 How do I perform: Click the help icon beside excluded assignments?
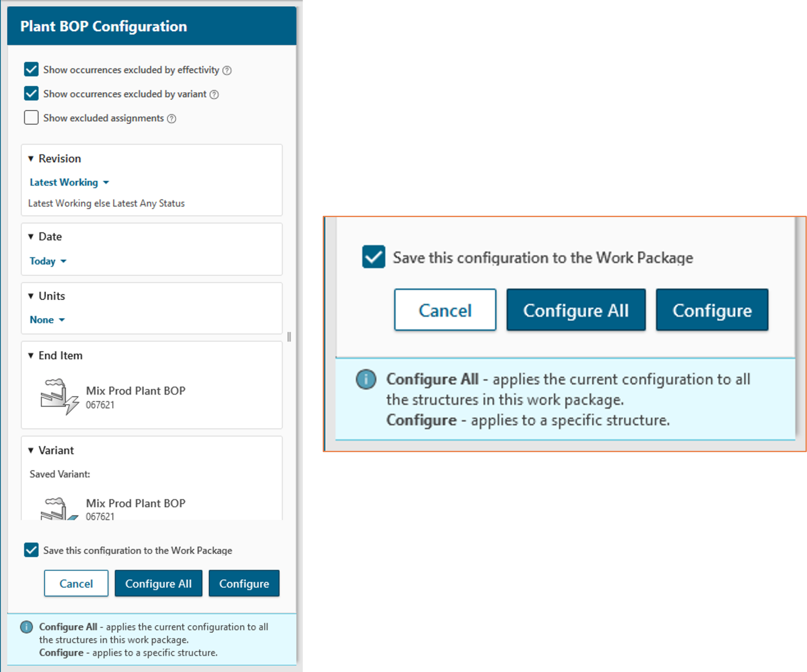171,118
